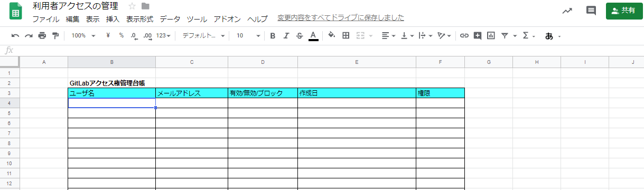Click the print icon

(x=42, y=36)
